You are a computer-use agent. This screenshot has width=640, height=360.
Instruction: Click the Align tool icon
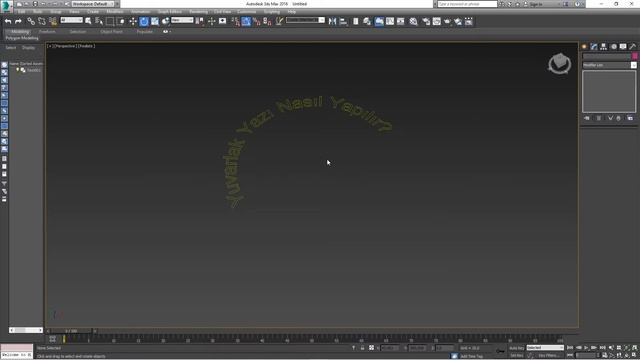tap(343, 21)
